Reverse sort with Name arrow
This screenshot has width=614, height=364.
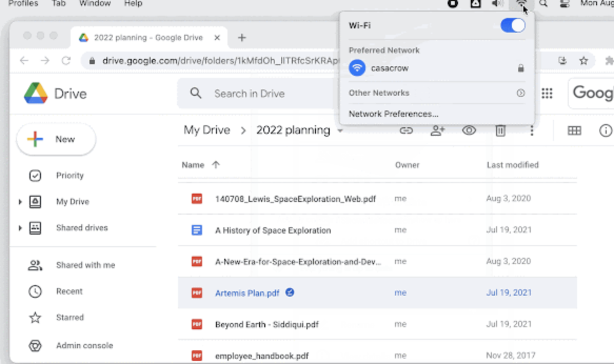point(216,165)
